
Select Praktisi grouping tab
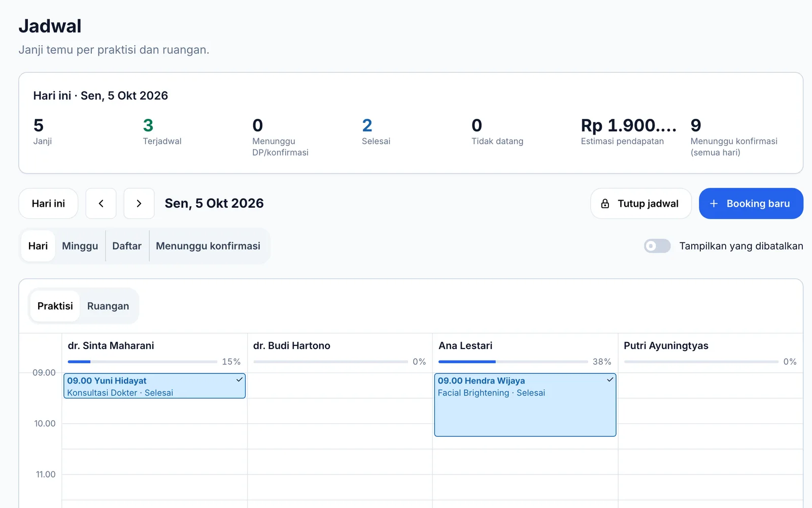click(x=55, y=306)
